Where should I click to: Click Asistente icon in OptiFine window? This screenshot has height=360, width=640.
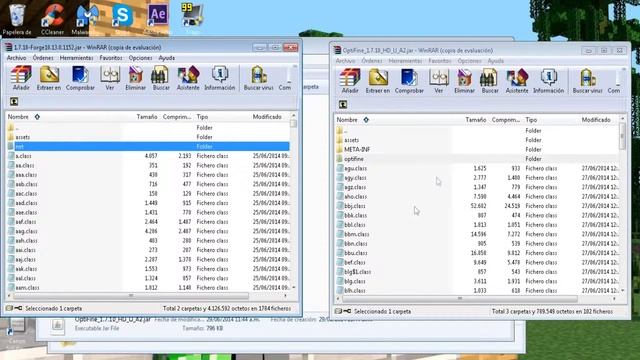tap(517, 81)
